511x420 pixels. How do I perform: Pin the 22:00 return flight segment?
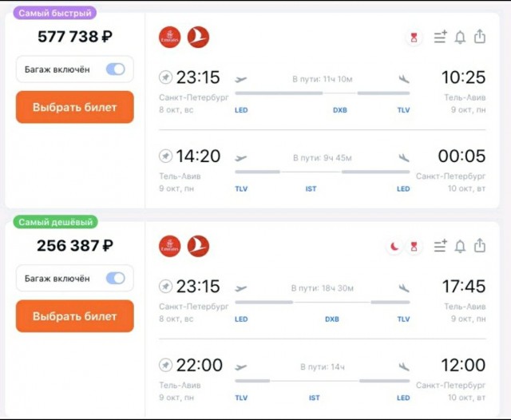165,365
